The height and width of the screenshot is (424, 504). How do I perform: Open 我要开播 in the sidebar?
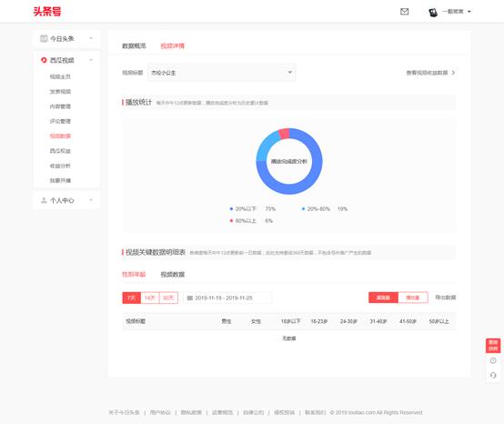tap(60, 180)
